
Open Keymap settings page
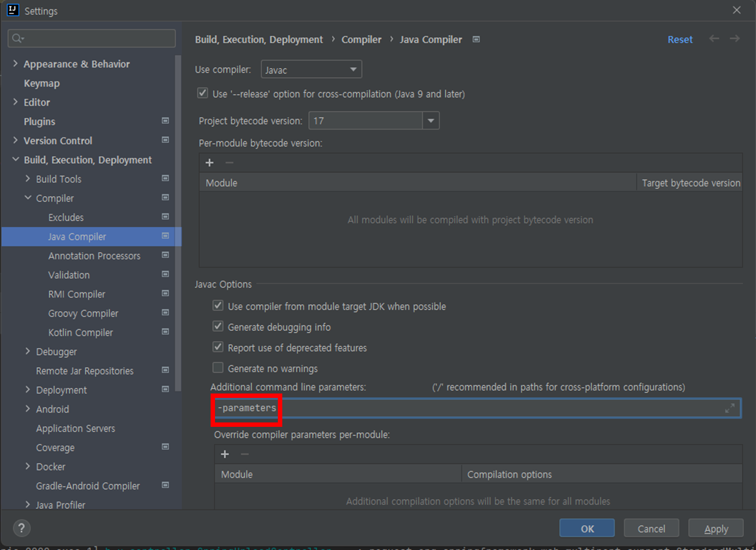click(x=42, y=83)
